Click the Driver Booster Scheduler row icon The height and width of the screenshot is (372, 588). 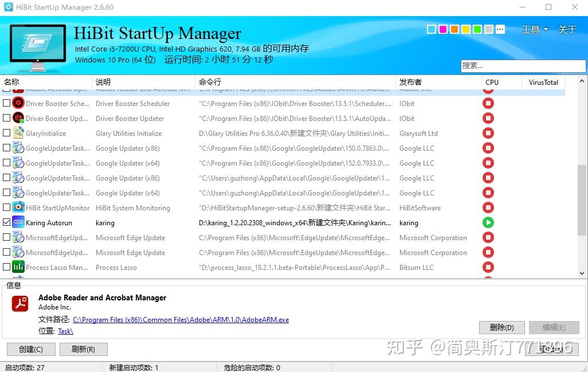coord(18,103)
